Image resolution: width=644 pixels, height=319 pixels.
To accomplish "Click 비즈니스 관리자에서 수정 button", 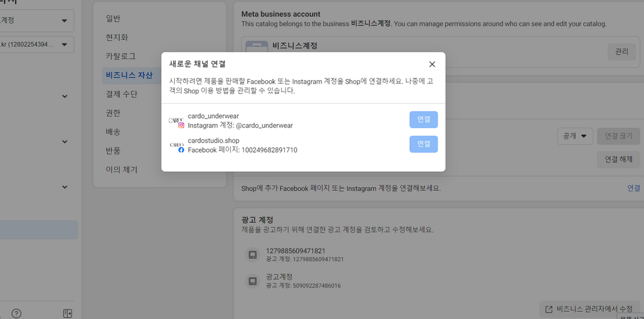I will click(589, 309).
